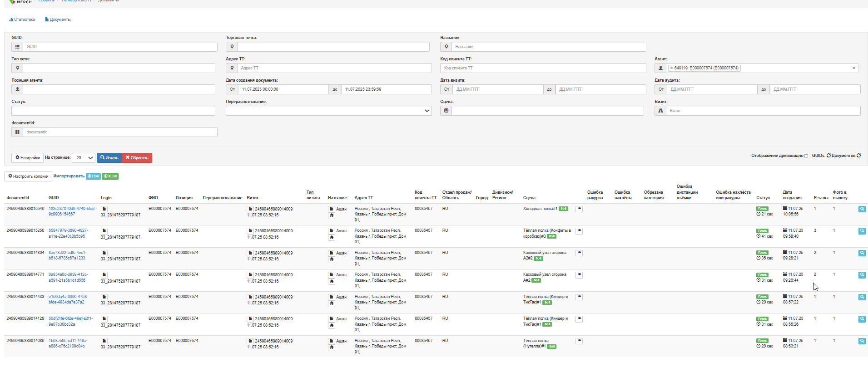Viewport: 868px width, 367px height.
Task: Open document view for row ending 014128
Action: coord(862,319)
